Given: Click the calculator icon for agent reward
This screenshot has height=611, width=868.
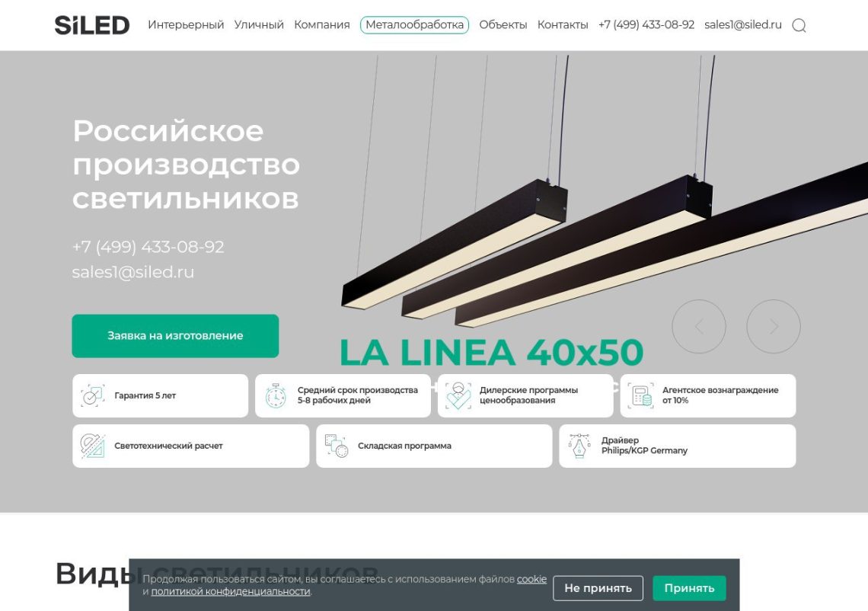Looking at the screenshot, I should tap(642, 395).
